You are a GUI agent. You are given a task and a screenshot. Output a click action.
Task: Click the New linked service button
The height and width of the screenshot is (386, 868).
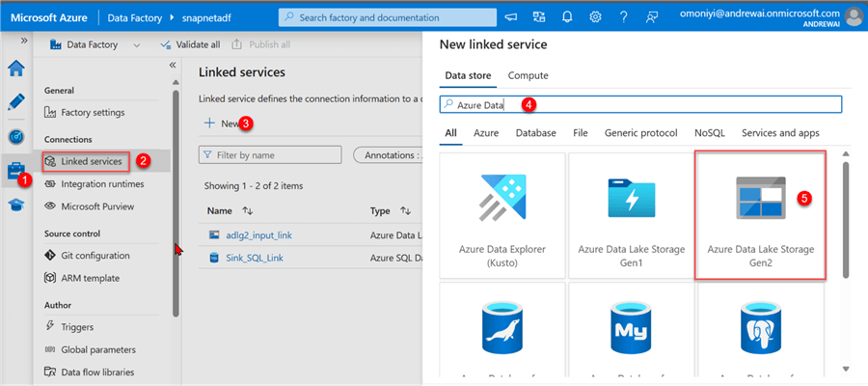pos(222,124)
